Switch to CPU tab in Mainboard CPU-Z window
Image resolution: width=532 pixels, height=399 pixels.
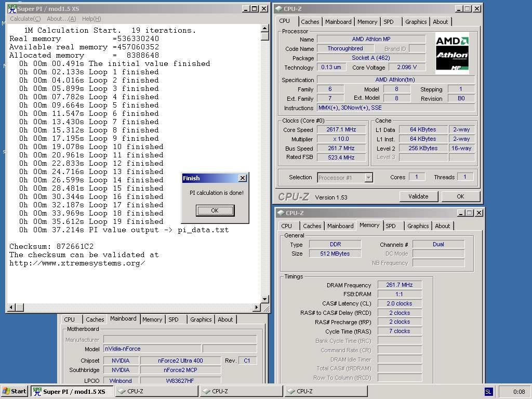(69, 320)
